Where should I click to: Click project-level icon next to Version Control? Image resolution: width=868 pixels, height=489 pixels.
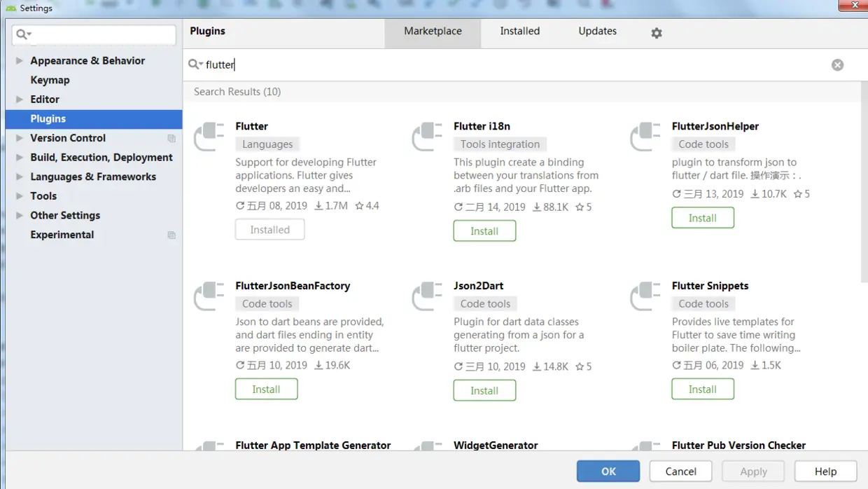(171, 139)
